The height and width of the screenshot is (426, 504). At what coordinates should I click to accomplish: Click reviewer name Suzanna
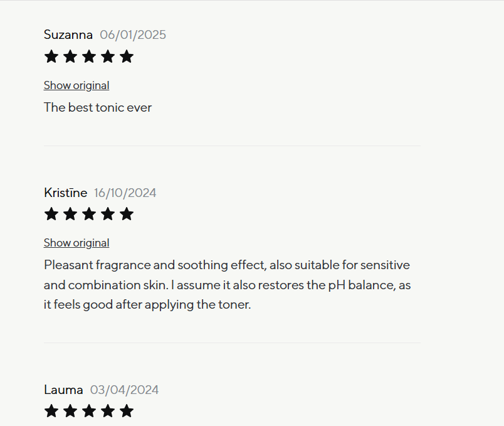(x=68, y=35)
